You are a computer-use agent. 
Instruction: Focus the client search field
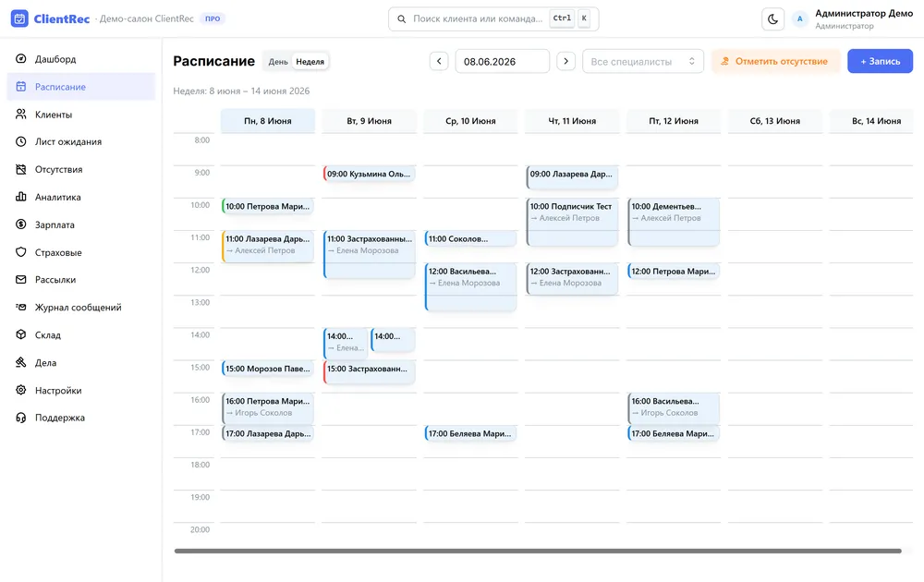[x=493, y=18]
